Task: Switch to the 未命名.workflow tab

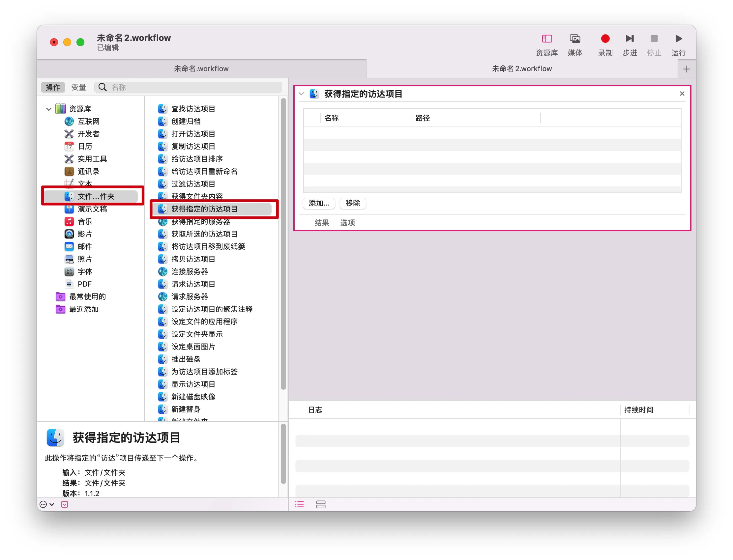Action: point(201,69)
